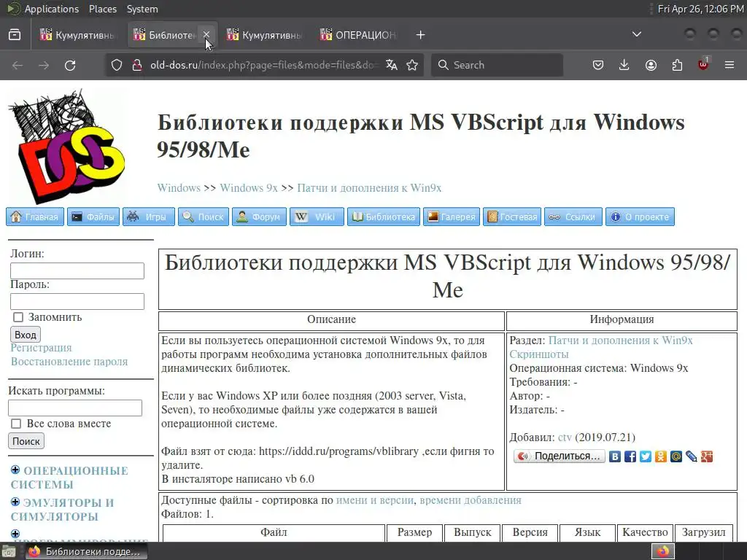Share via the LiveJournal pencil icon
Viewport: 747px width, 560px height.
point(692,456)
